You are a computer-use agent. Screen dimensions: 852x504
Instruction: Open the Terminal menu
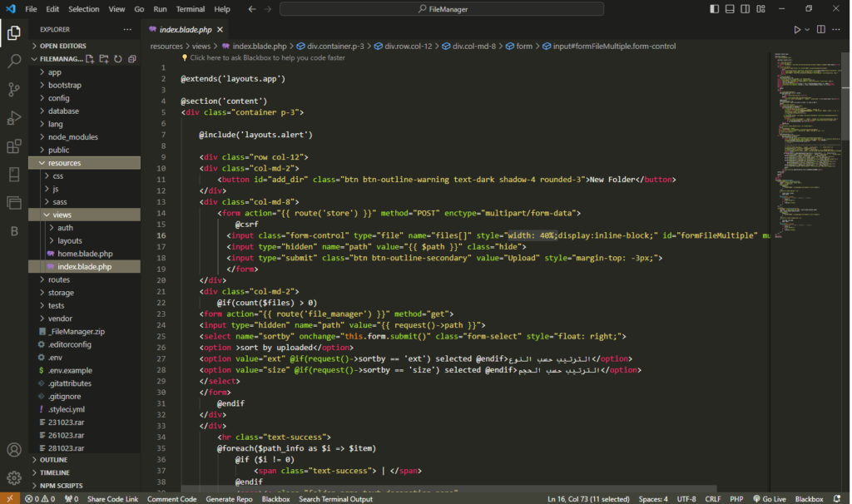point(190,8)
